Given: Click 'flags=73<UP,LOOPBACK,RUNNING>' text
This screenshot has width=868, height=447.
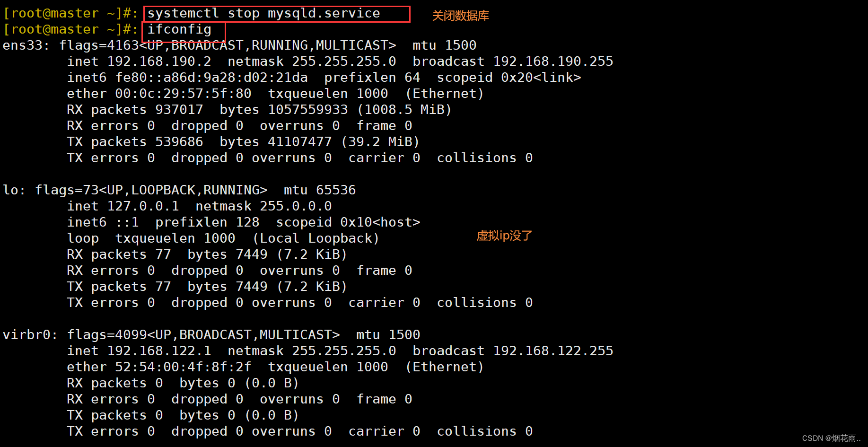Looking at the screenshot, I should [151, 191].
